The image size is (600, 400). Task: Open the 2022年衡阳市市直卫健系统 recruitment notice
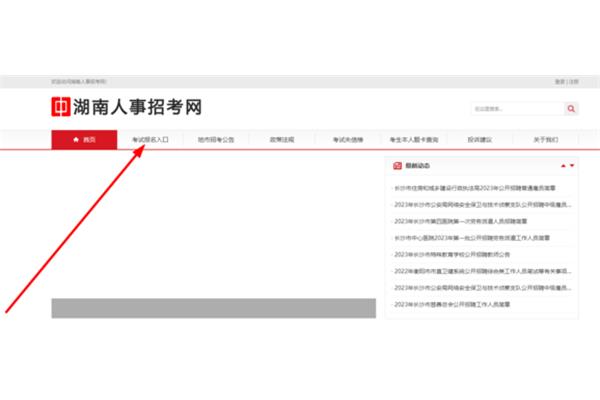pyautogui.click(x=483, y=271)
